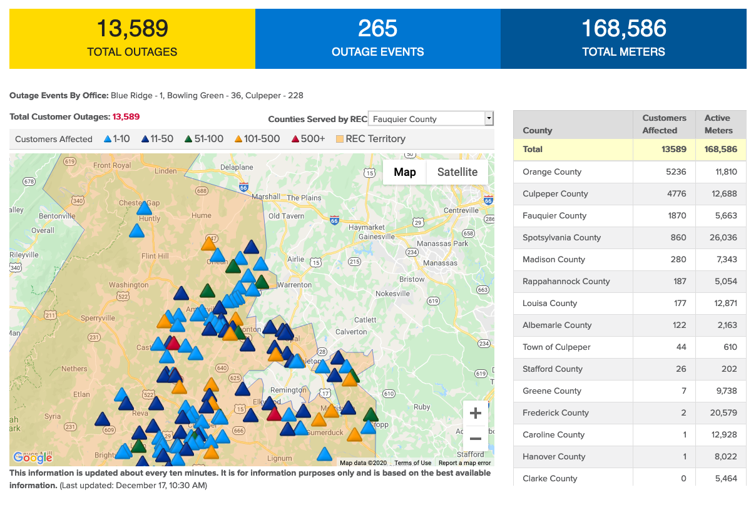Select the dark blue marker above route 609 shield
Image resolution: width=756 pixels, height=532 pixels.
pyautogui.click(x=102, y=419)
